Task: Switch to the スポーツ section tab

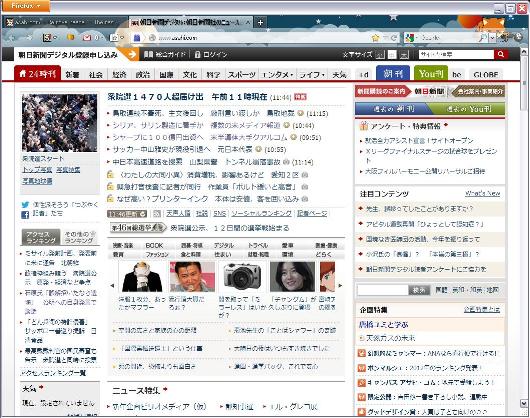Action: coord(241,75)
